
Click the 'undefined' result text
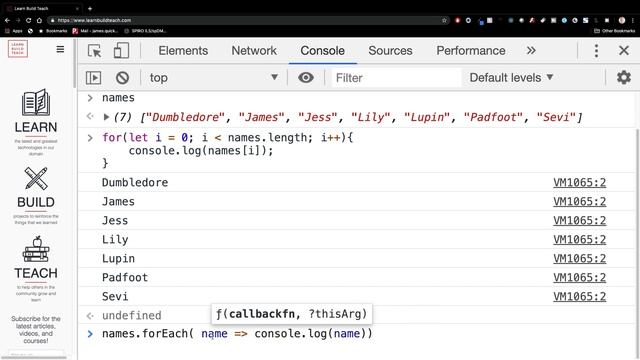[x=131, y=316]
